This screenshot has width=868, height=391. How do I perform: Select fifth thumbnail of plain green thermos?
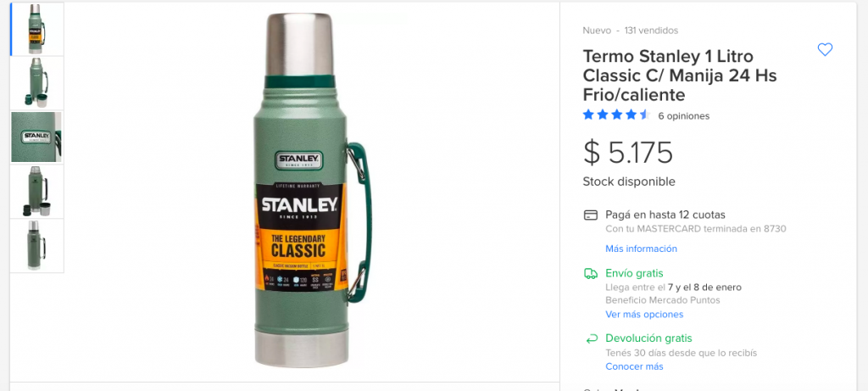(x=37, y=246)
